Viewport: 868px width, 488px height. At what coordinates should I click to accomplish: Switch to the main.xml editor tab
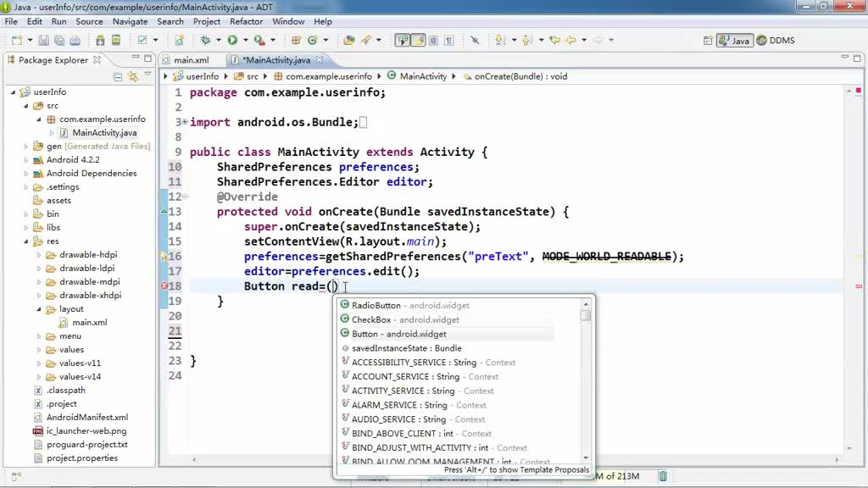pyautogui.click(x=191, y=60)
